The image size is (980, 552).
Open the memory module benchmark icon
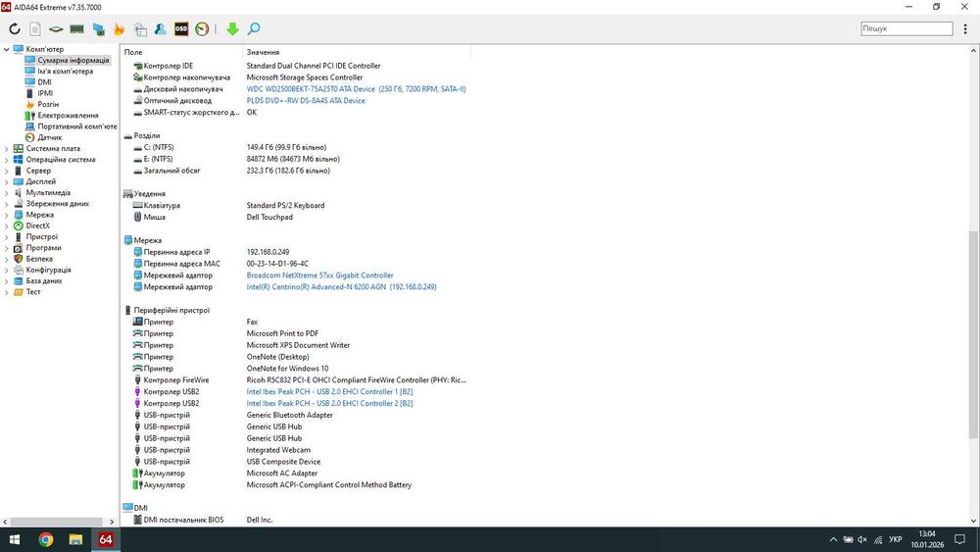(76, 28)
